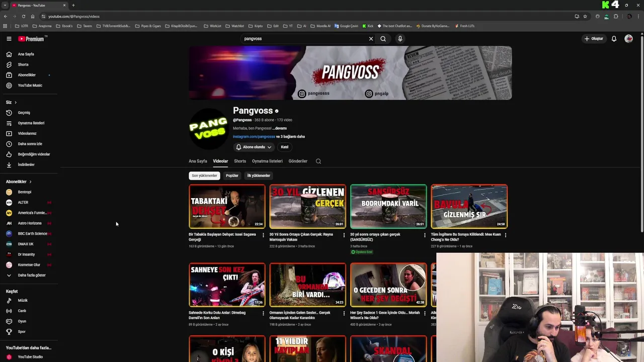Open options menu for Mee Kuen Chong video
This screenshot has width=644, height=362.
pyautogui.click(x=506, y=235)
